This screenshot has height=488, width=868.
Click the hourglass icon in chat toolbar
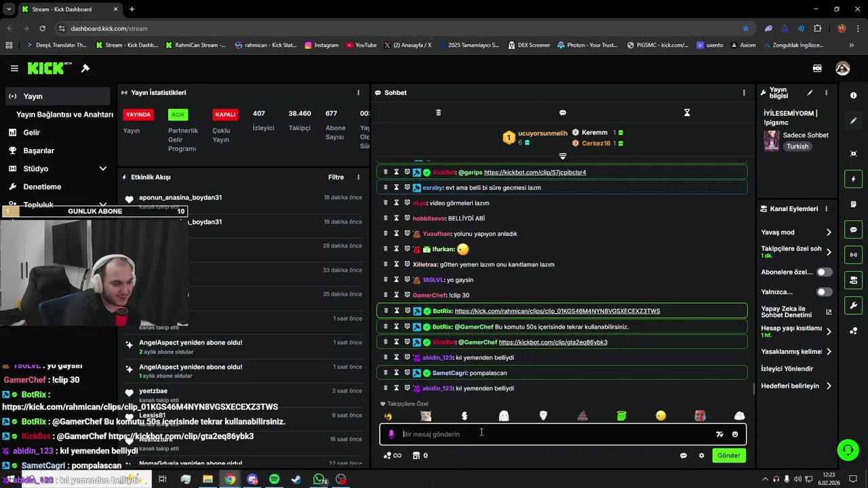[687, 113]
